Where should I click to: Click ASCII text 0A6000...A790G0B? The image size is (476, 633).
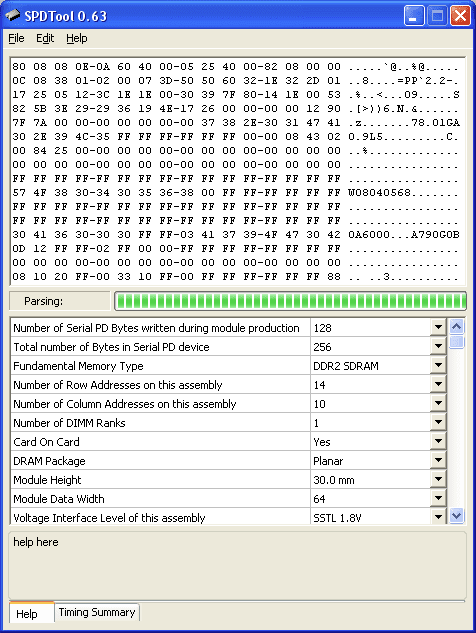pyautogui.click(x=404, y=235)
